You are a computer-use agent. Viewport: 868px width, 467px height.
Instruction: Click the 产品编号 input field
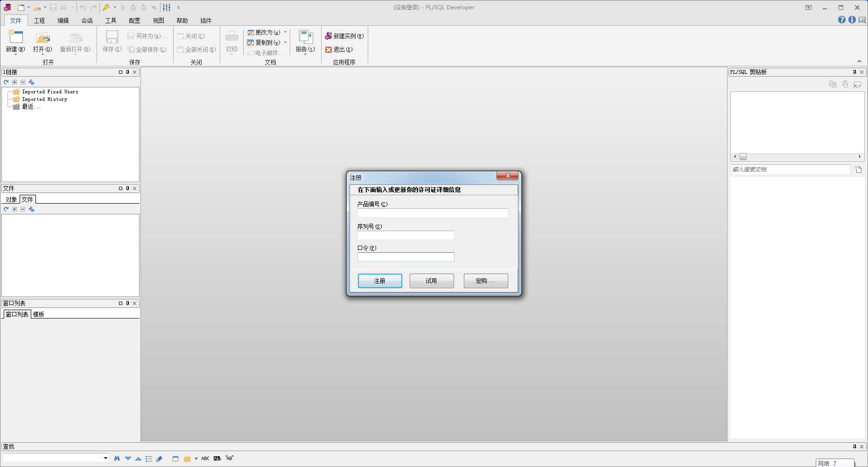(433, 213)
